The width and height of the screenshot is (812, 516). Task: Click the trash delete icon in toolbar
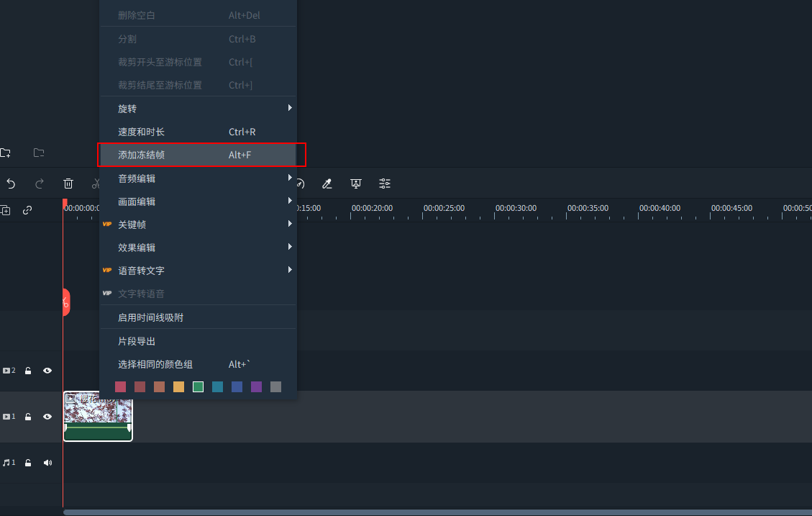point(68,184)
